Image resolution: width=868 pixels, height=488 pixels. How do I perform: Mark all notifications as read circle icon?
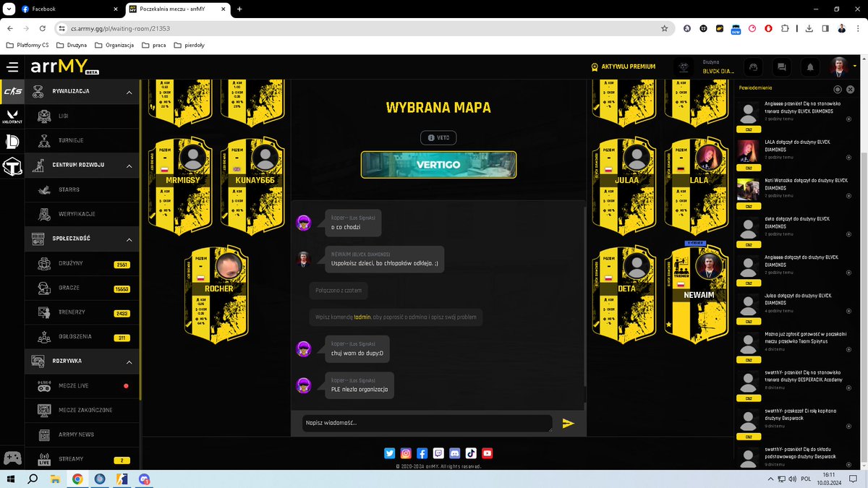pos(838,90)
